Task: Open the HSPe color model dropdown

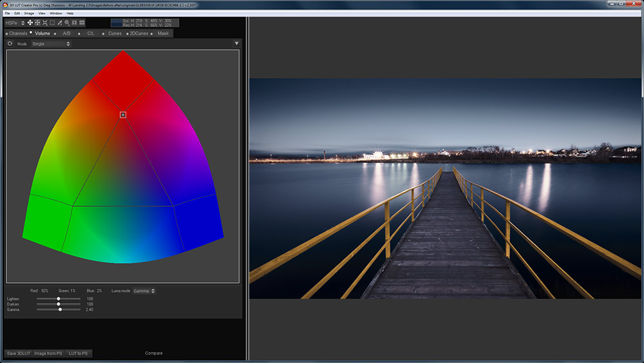Action: [15, 23]
